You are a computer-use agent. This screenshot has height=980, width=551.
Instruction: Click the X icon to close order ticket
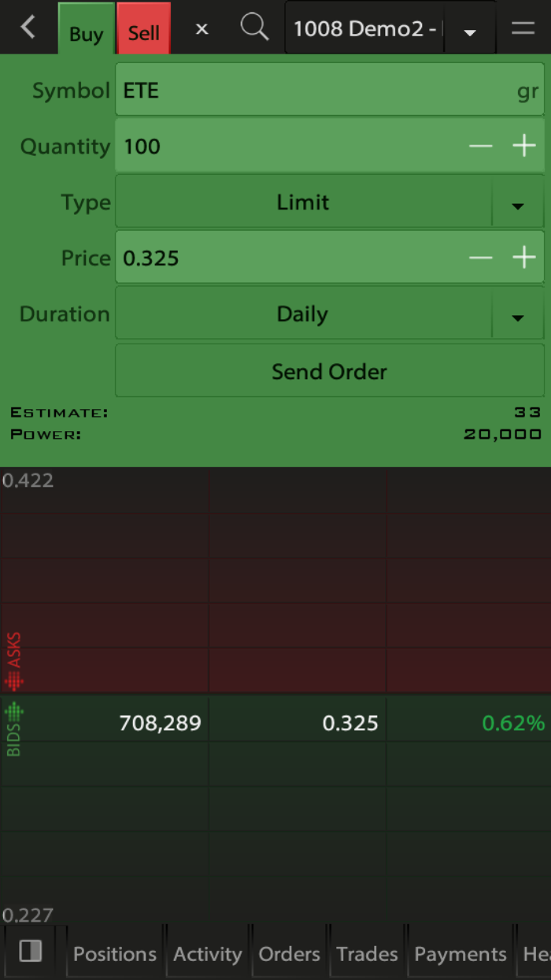tap(202, 28)
